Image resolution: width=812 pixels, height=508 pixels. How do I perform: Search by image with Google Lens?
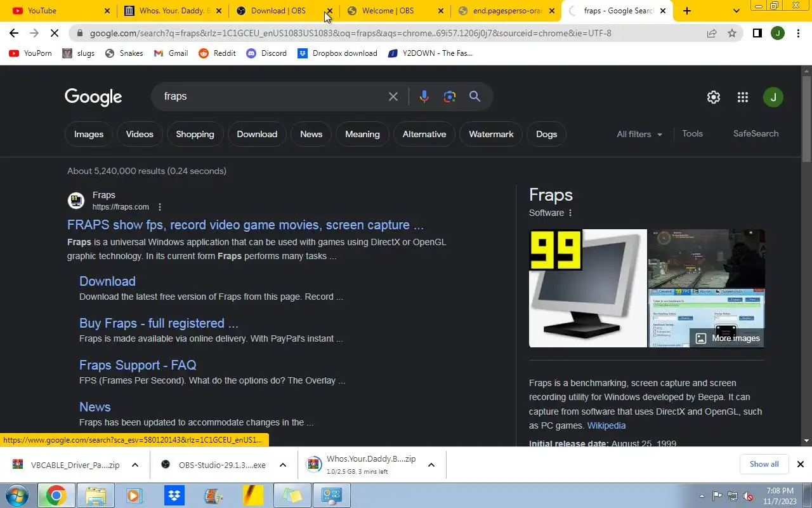(x=450, y=97)
